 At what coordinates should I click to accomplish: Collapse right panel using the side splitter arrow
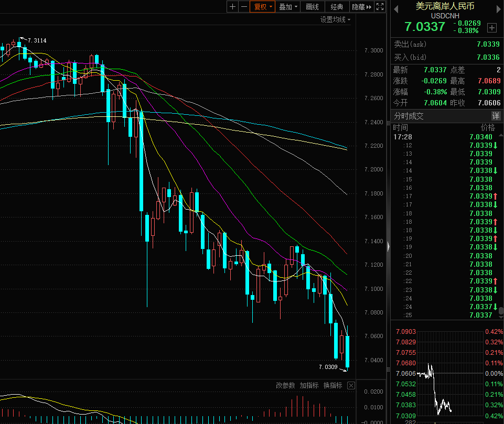click(388, 246)
